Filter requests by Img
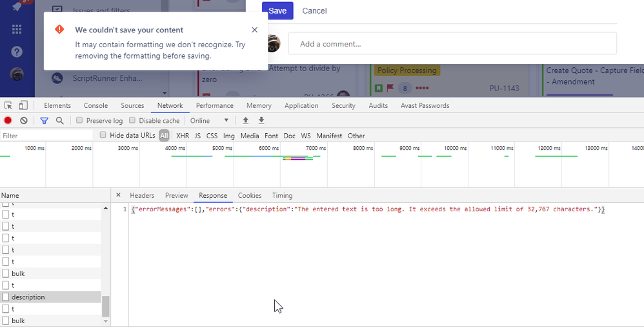The height and width of the screenshot is (327, 644). (229, 136)
